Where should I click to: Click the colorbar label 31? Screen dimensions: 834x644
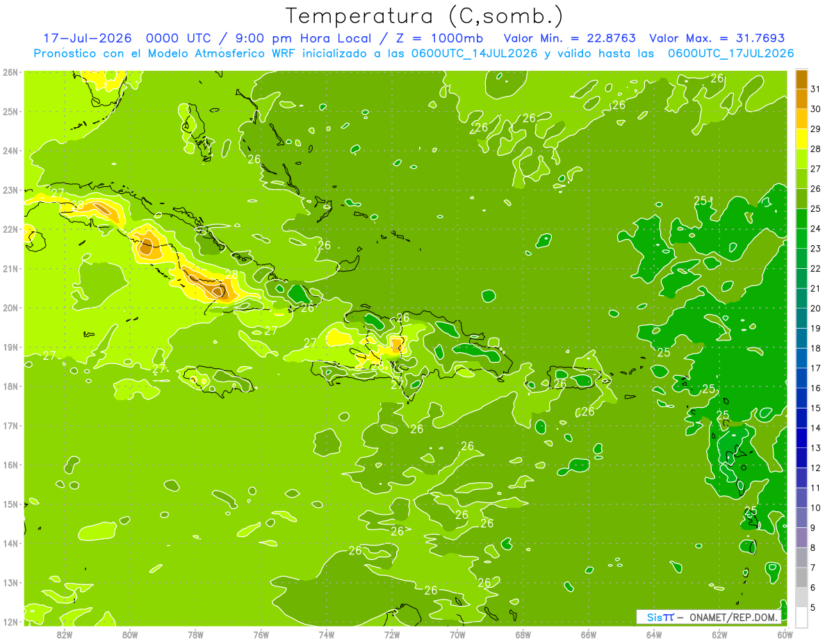[816, 89]
